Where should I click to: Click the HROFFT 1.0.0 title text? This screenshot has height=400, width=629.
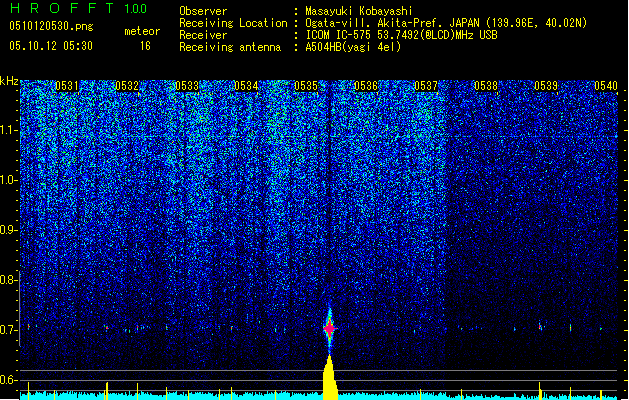point(78,8)
